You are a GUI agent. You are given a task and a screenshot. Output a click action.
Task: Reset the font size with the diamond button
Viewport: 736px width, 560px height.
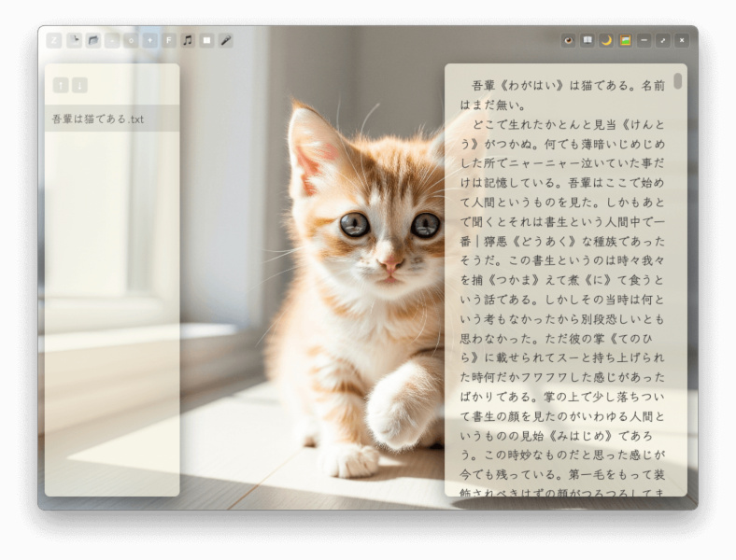pos(131,41)
